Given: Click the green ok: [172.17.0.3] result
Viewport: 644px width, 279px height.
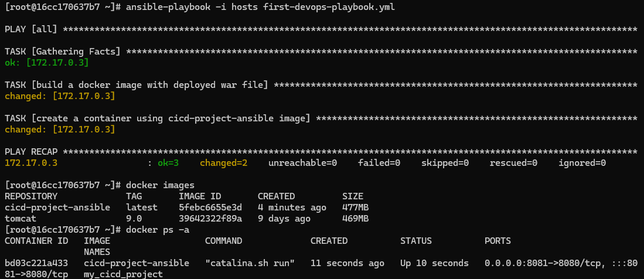Looking at the screenshot, I should [x=46, y=62].
